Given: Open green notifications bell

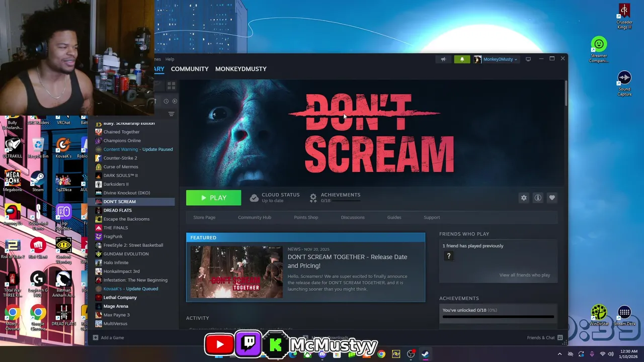Looking at the screenshot, I should 462,59.
